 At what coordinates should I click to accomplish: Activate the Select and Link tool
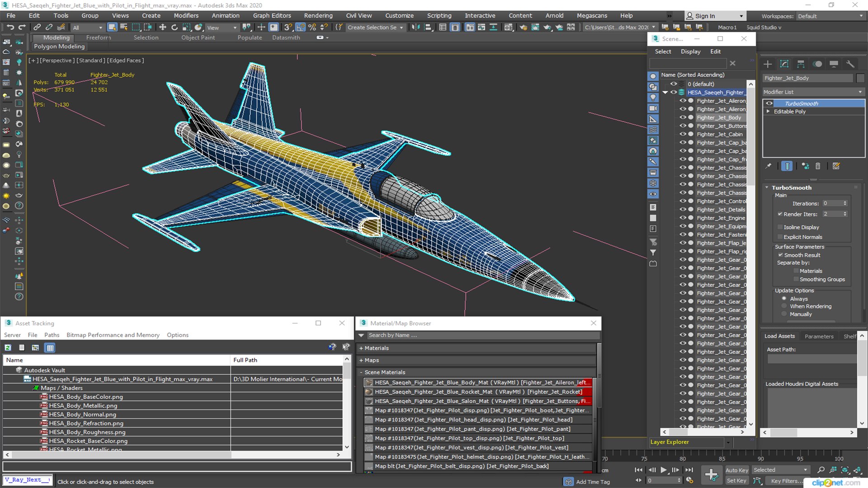tap(38, 27)
